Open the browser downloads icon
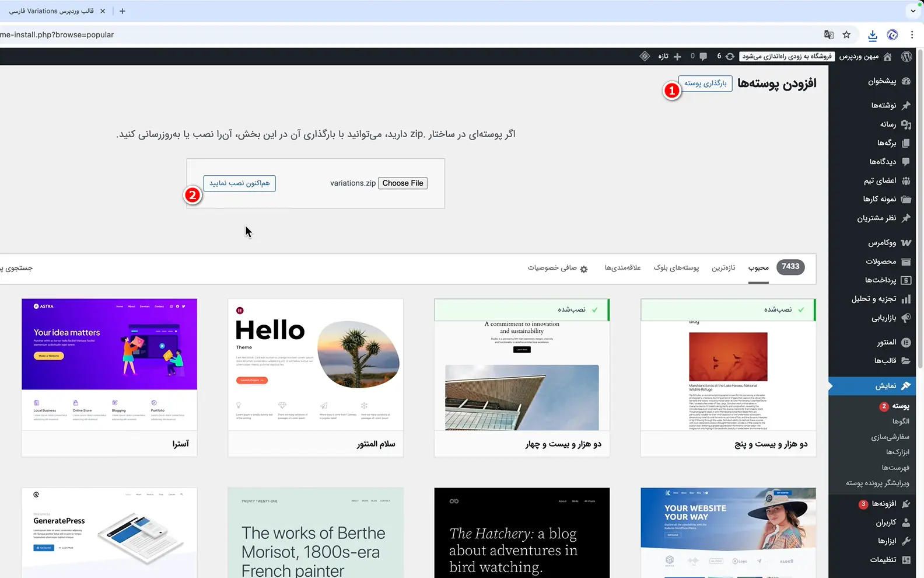 873,35
